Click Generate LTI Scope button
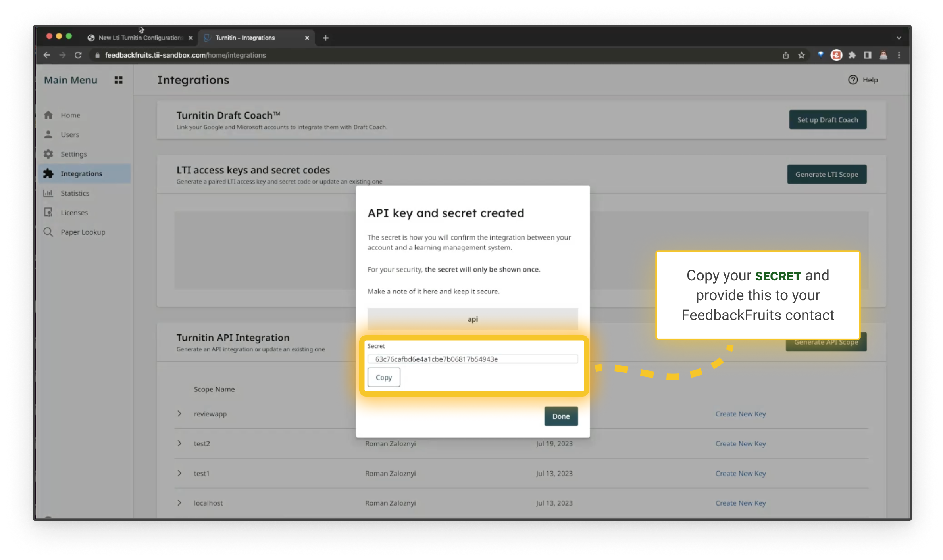The image size is (943, 560). tap(827, 174)
